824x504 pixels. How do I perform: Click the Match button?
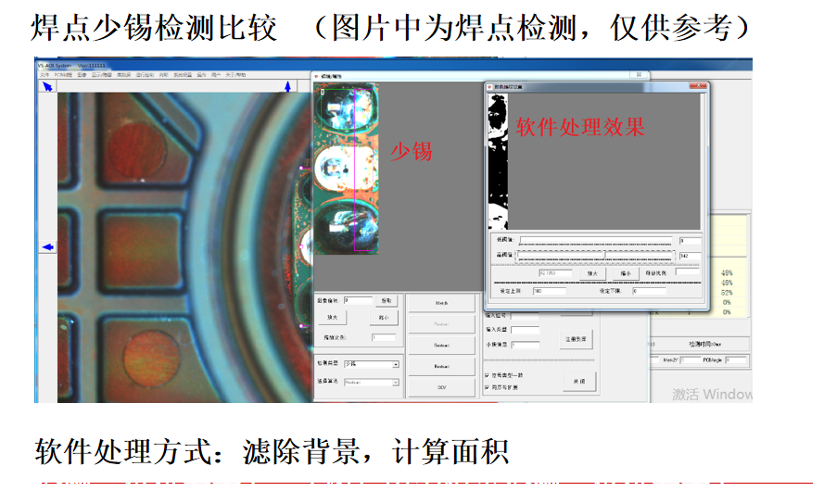pos(441,303)
